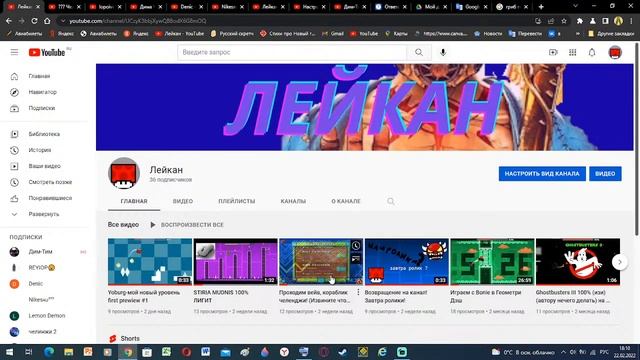Viewport: 640px width, 360px height.
Task: Open the Create video camera icon
Action: point(553,52)
